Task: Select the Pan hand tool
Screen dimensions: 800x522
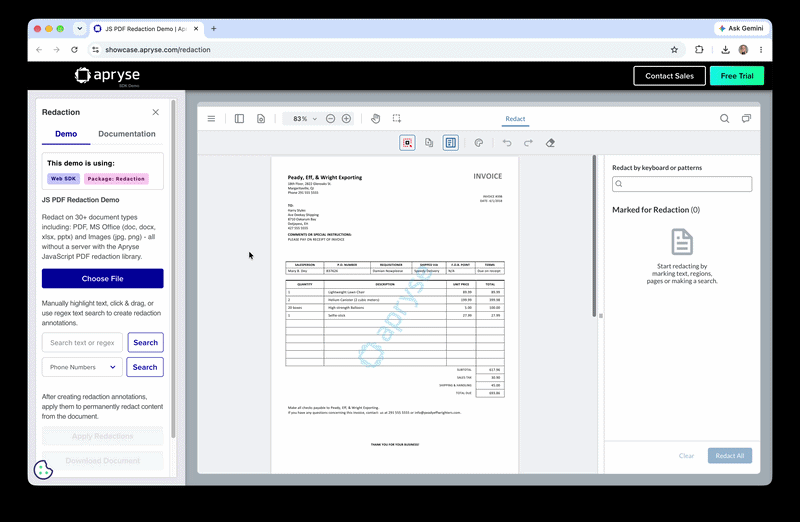Action: click(376, 119)
